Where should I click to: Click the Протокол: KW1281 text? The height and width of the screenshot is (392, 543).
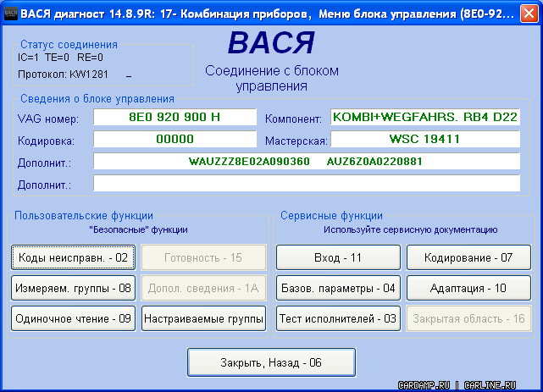63,75
